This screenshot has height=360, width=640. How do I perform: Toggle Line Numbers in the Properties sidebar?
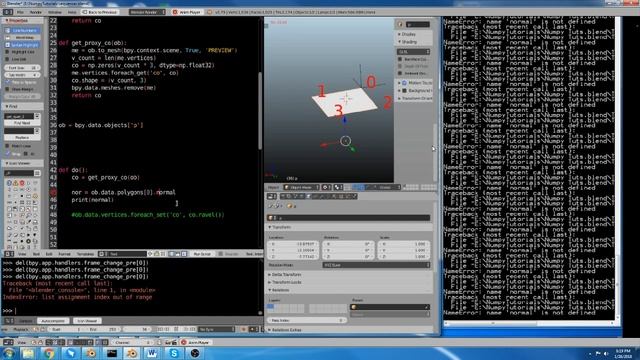tap(22, 30)
